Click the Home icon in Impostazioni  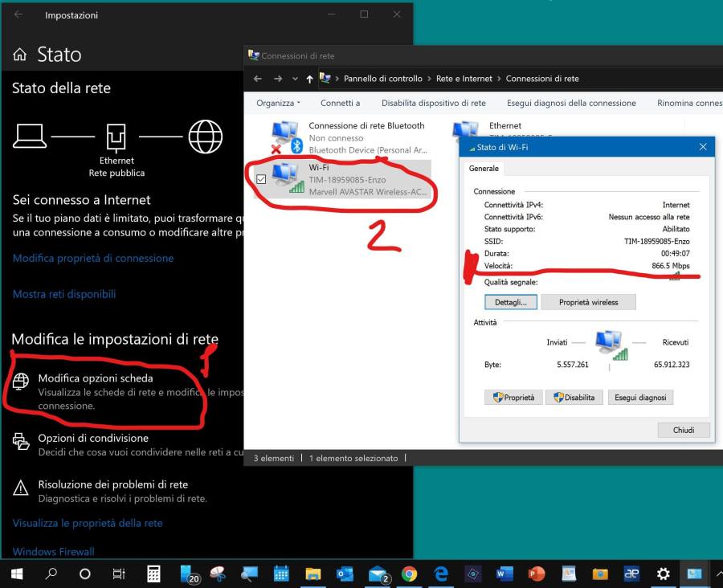(x=20, y=55)
